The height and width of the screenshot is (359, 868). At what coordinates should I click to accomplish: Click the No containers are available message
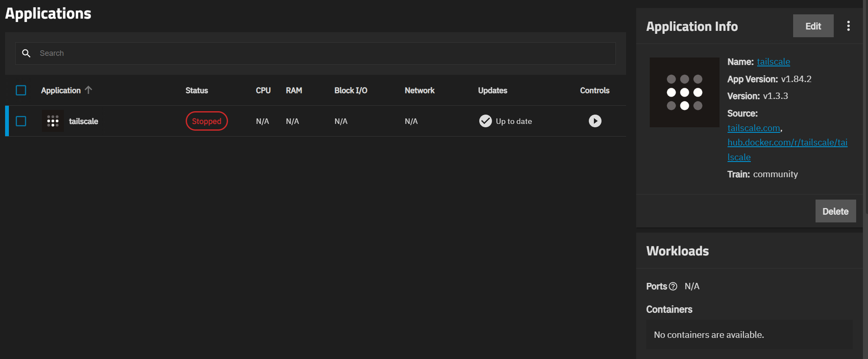pyautogui.click(x=709, y=335)
